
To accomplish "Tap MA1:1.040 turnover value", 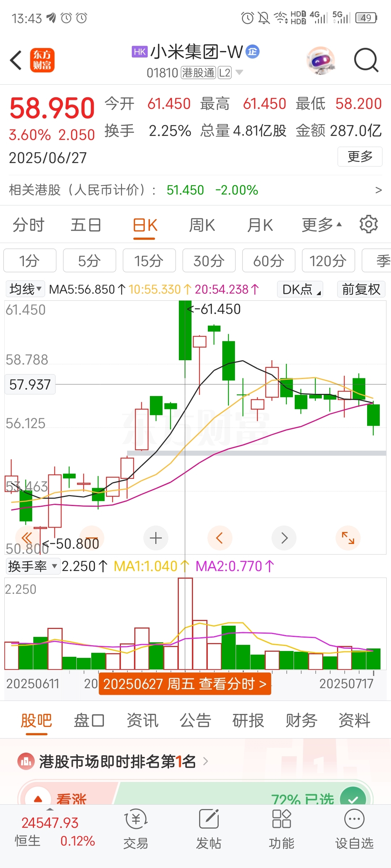I will pyautogui.click(x=151, y=566).
